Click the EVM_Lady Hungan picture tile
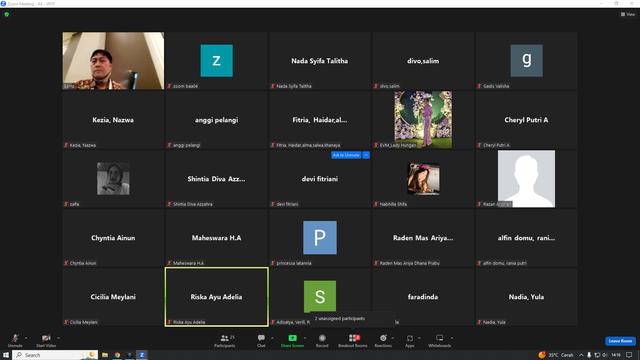The height and width of the screenshot is (360, 640). coord(423,120)
